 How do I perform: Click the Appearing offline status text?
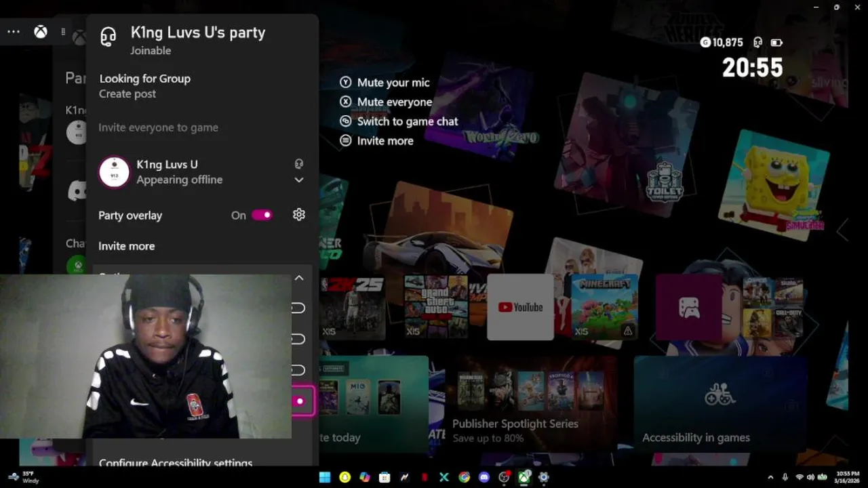tap(180, 180)
